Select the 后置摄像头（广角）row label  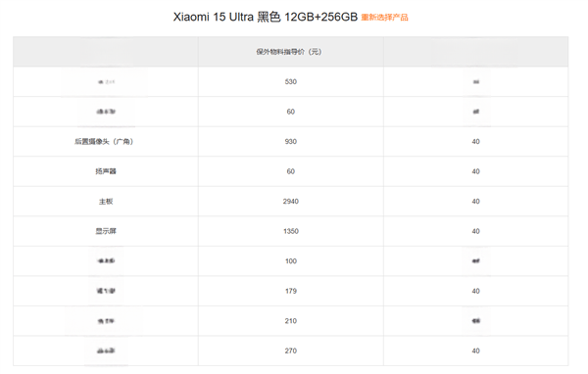click(104, 142)
